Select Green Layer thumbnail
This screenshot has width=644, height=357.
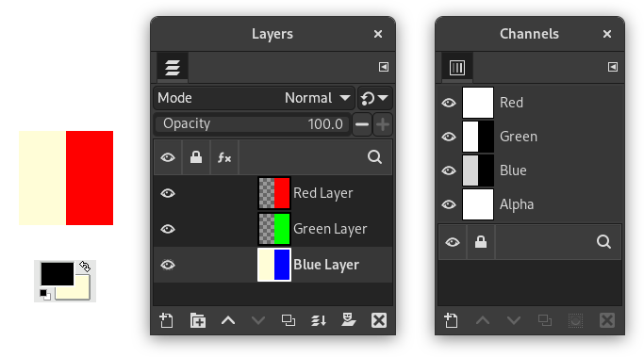pos(274,229)
